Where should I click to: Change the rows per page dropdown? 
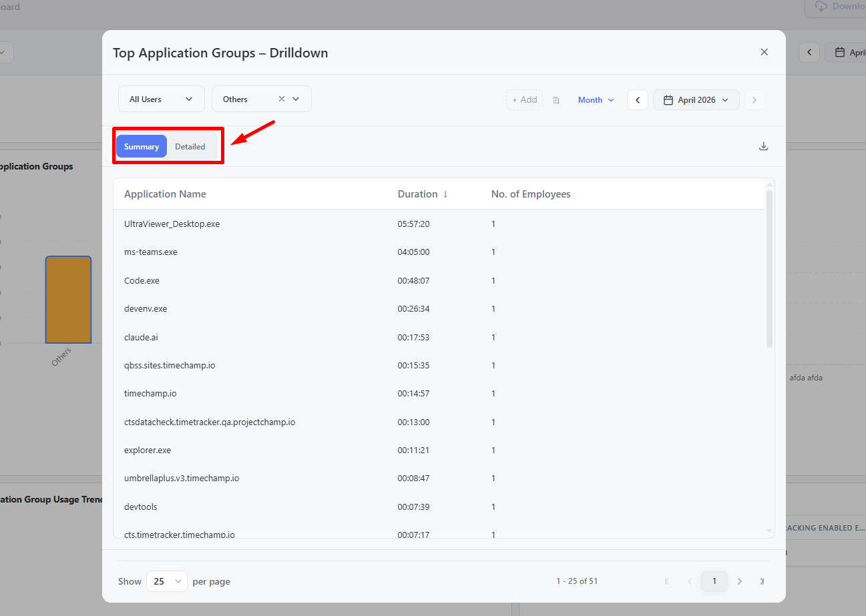167,581
